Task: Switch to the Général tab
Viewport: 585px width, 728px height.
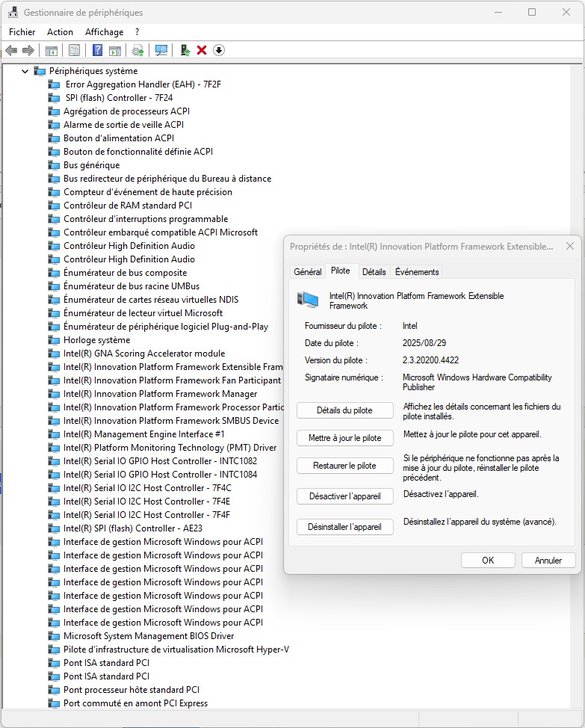Action: 307,272
